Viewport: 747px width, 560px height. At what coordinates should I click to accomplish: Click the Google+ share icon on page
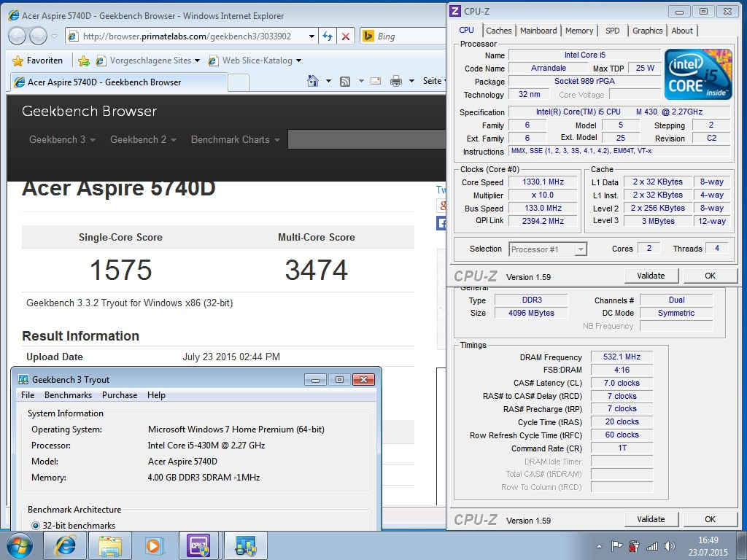pyautogui.click(x=441, y=205)
